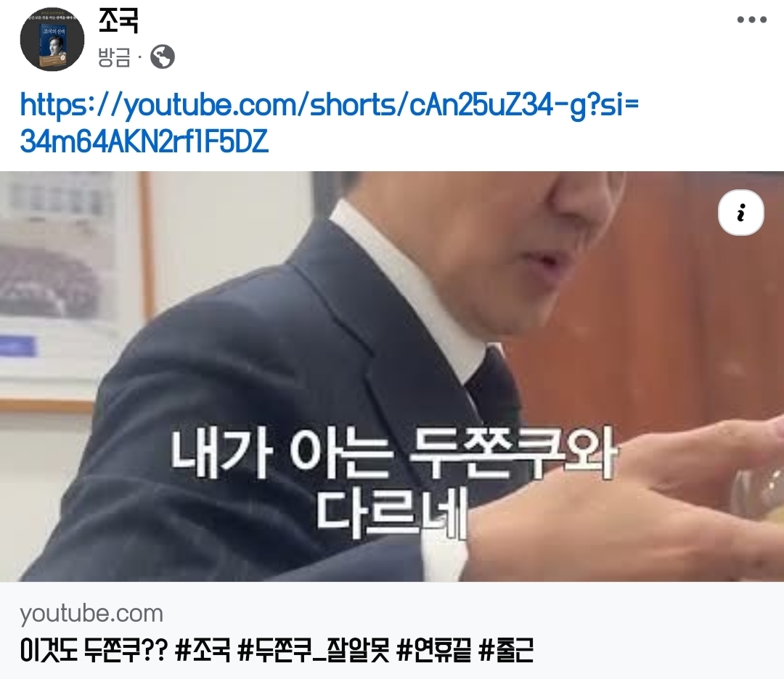
Task: Open 조국 profile picture with book cover
Action: pyautogui.click(x=52, y=39)
